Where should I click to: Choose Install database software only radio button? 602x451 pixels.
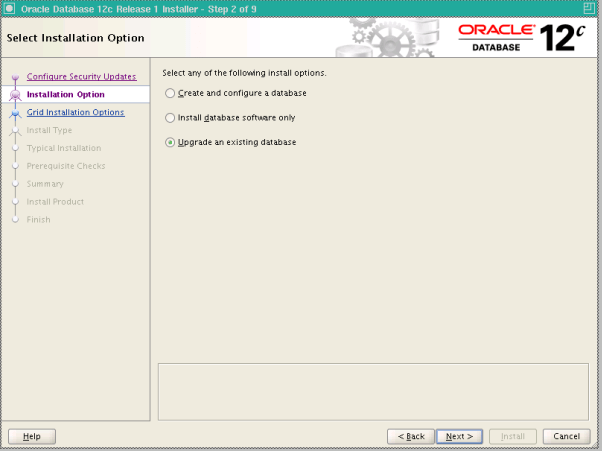[170, 118]
